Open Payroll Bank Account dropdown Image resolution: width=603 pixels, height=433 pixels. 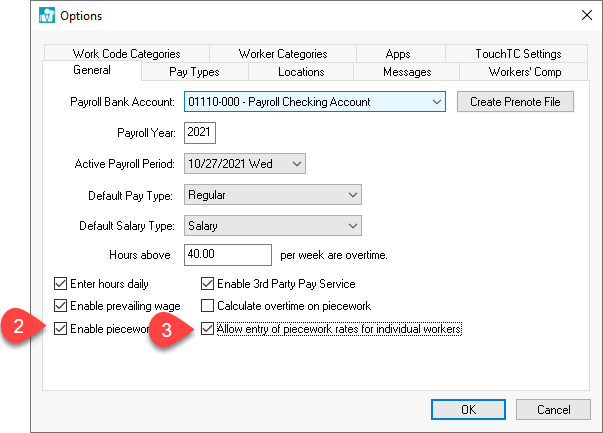[x=435, y=102]
